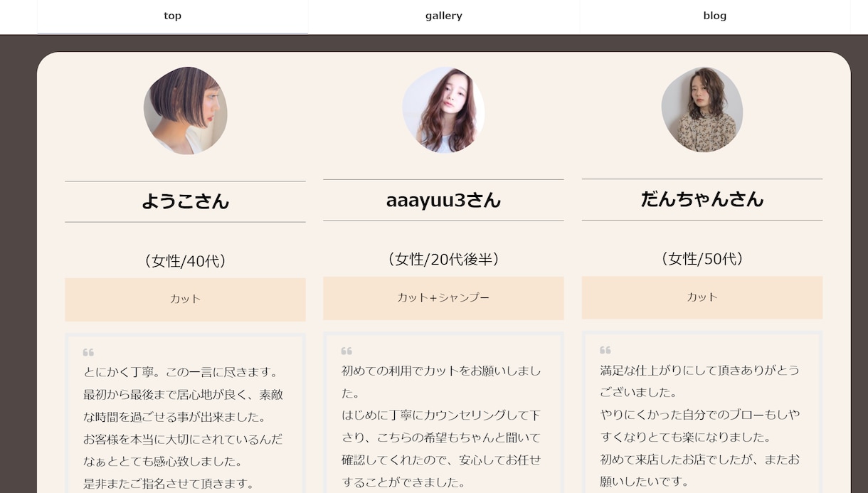Viewport: 868px width, 493px height.
Task: Click the (女性/20代後半) demographic label
Action: pyautogui.click(x=443, y=260)
